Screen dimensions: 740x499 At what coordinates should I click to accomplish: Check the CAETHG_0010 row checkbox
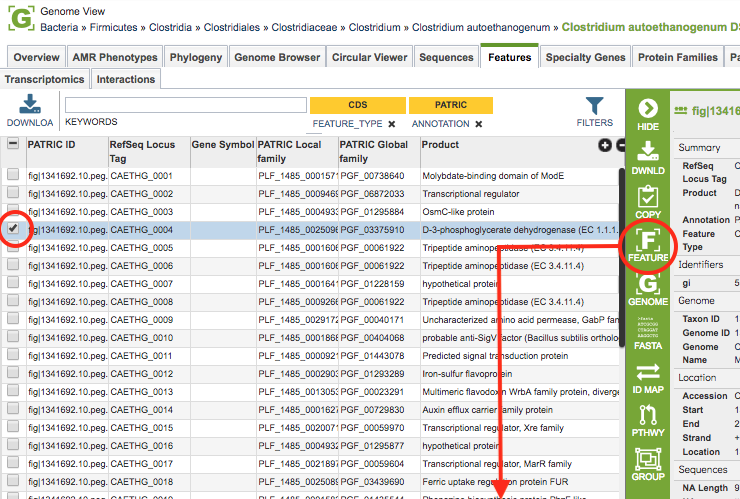tap(13, 337)
